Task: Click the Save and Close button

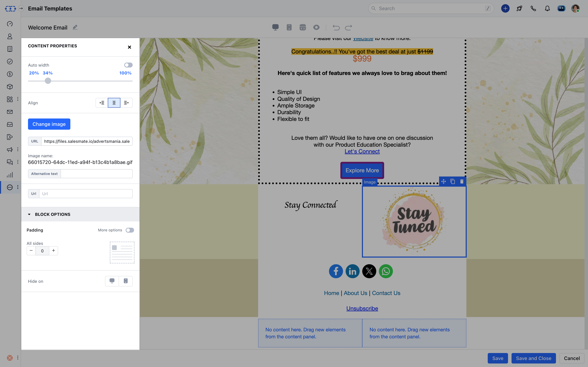Action: coord(533,358)
